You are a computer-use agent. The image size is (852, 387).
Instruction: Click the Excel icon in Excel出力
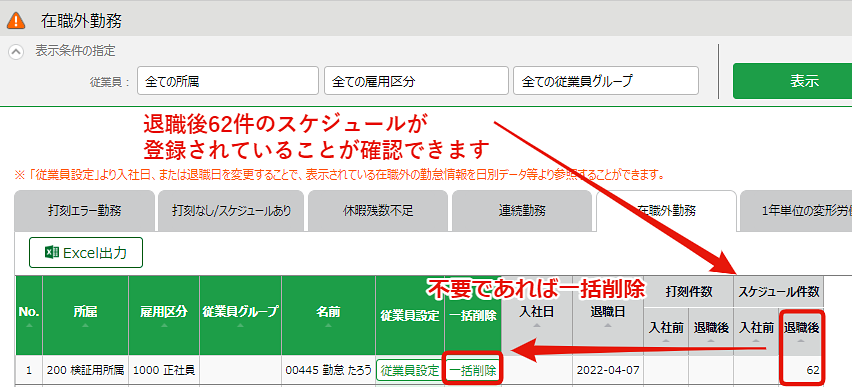52,253
